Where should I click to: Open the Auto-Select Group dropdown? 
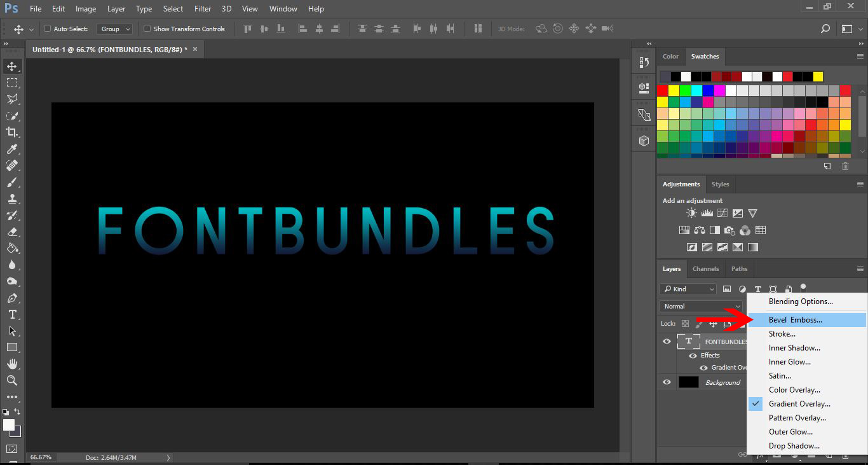tap(114, 29)
